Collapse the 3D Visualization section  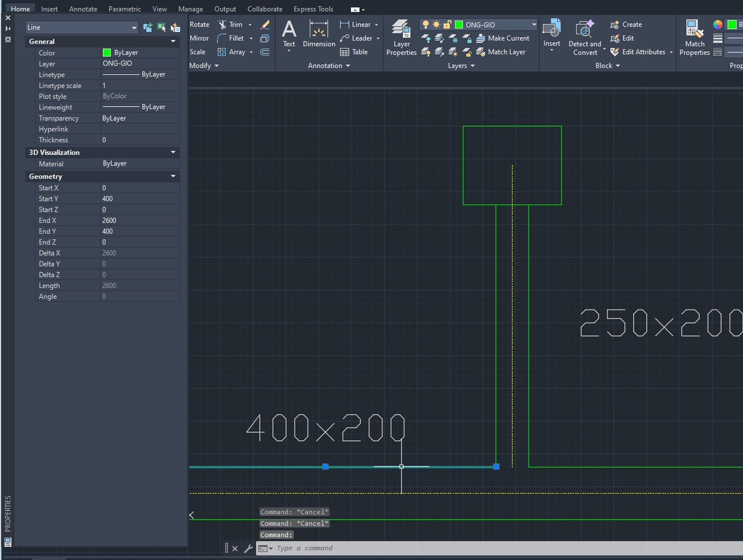click(173, 152)
